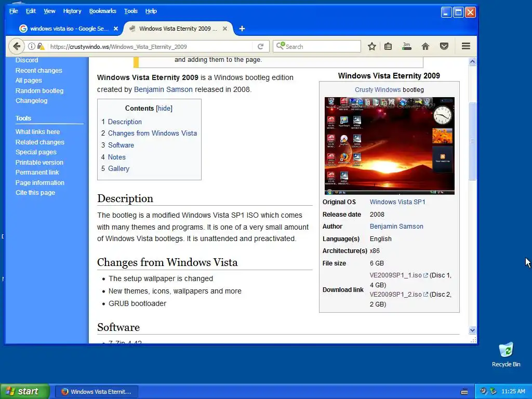
Task: Click the URL address bar field
Action: point(150,46)
